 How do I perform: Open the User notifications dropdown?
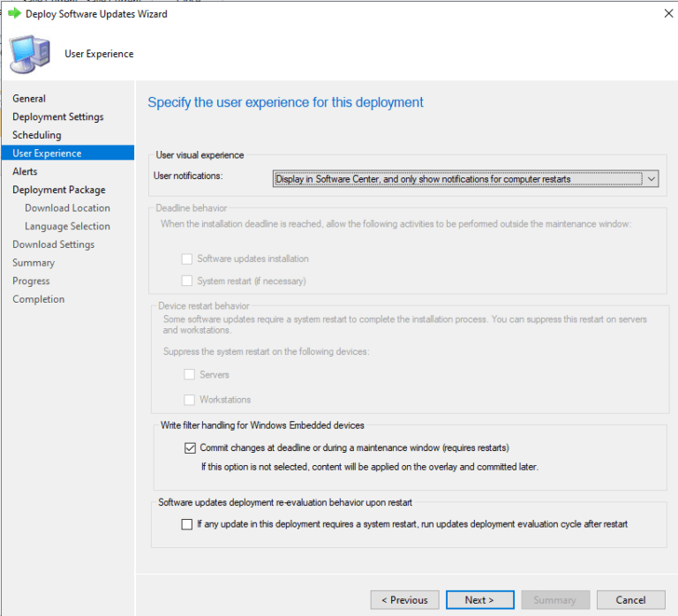tap(465, 178)
